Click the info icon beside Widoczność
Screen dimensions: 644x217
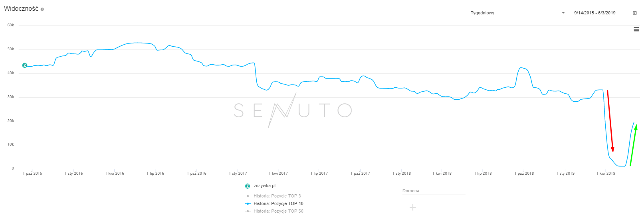[42, 9]
